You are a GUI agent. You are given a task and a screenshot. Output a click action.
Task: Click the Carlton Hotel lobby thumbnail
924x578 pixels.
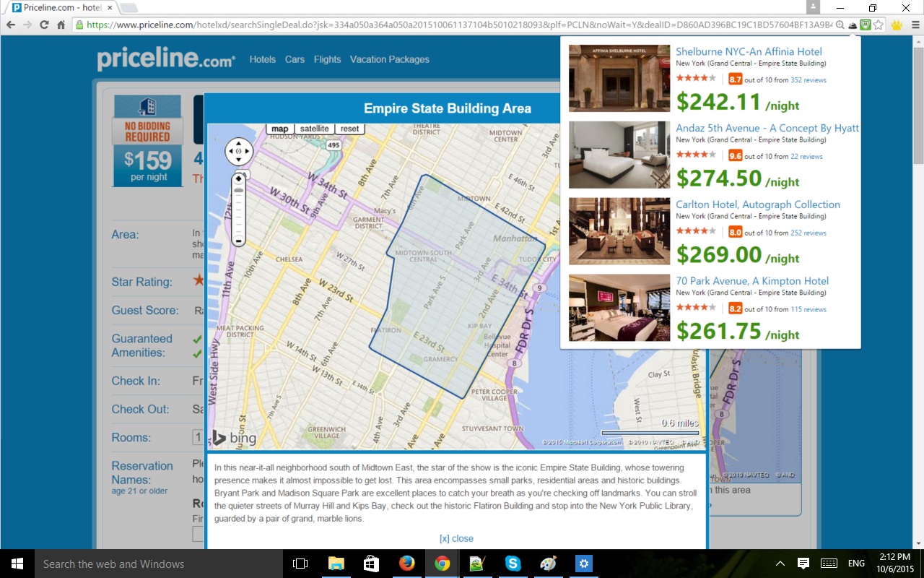[619, 231]
